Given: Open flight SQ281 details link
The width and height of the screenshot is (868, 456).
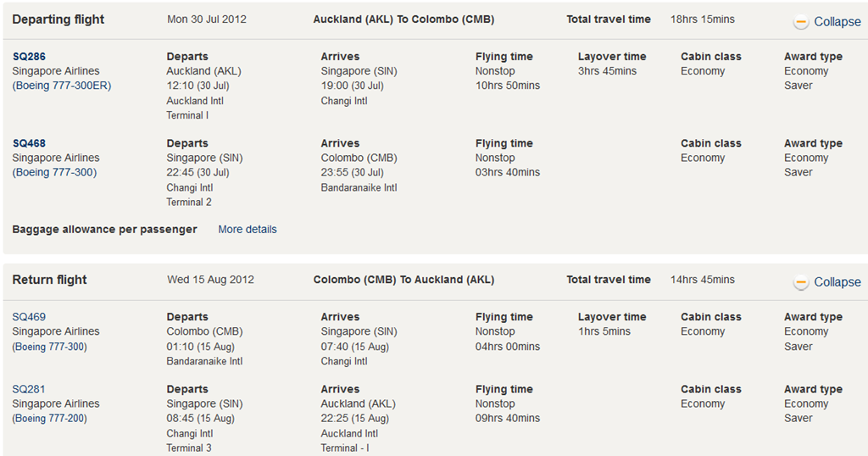Looking at the screenshot, I should pyautogui.click(x=29, y=389).
